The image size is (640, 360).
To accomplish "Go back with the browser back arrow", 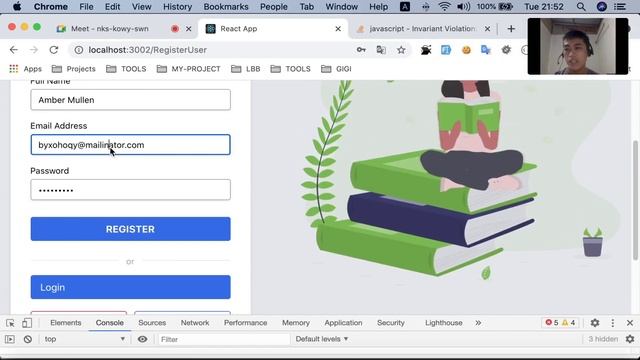I will coord(13,50).
